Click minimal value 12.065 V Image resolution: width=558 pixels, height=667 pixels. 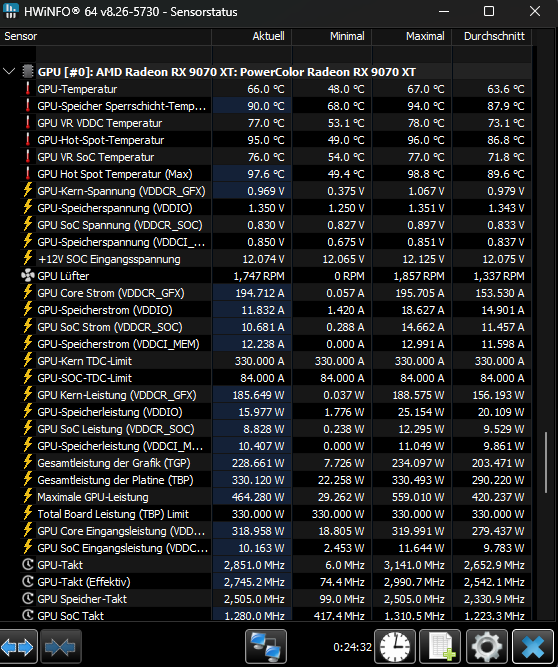click(343, 259)
